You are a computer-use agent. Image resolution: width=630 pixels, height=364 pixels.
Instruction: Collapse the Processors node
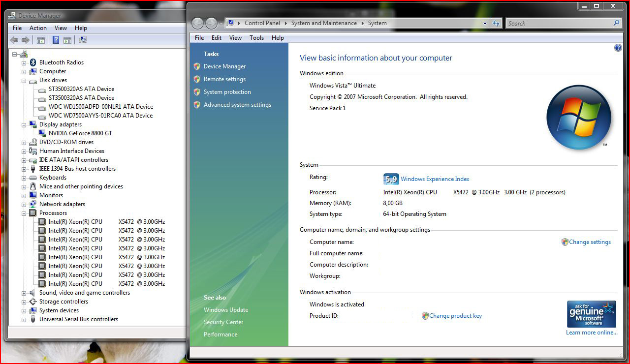click(x=24, y=213)
